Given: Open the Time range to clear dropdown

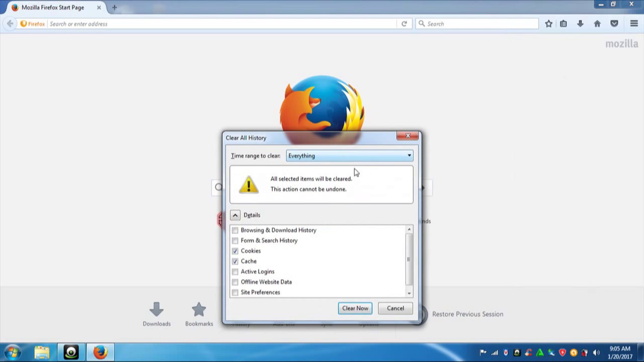Looking at the screenshot, I should [x=350, y=156].
